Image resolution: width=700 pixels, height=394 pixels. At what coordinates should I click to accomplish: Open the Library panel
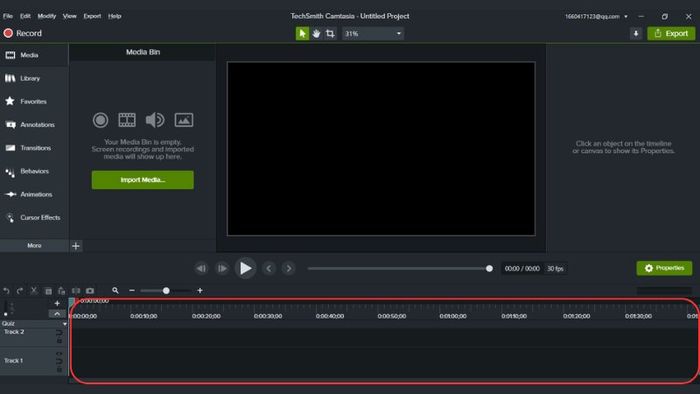(34, 79)
